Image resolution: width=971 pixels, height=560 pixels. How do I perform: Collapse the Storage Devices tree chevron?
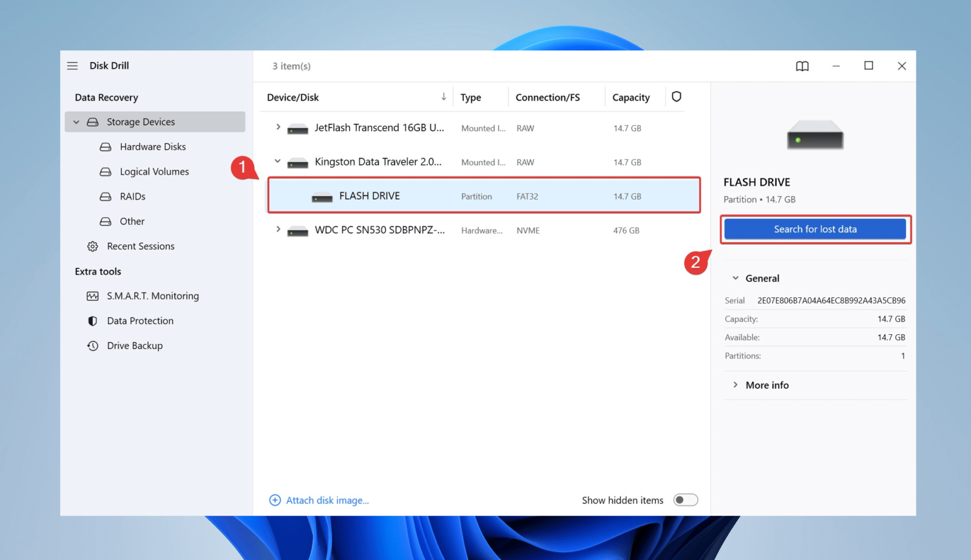pyautogui.click(x=76, y=122)
